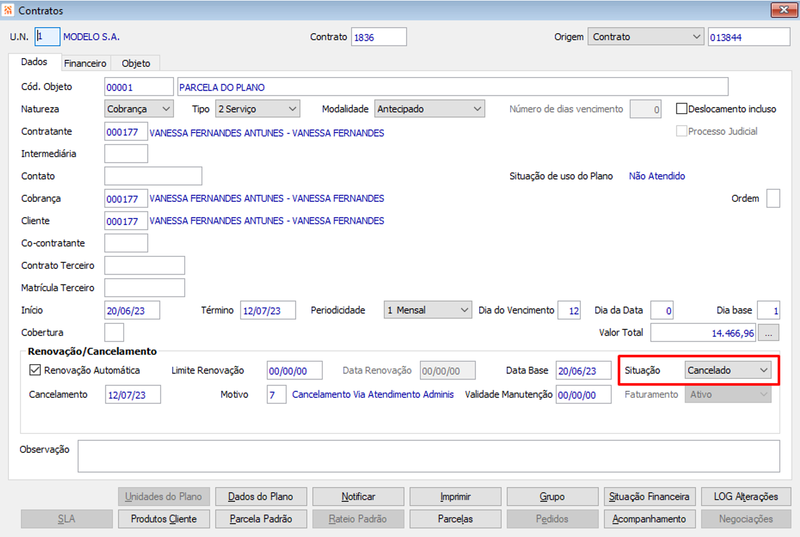Viewport: 800px width, 537px height.
Task: Click the ellipsis button beside Valor Total
Action: (x=768, y=333)
